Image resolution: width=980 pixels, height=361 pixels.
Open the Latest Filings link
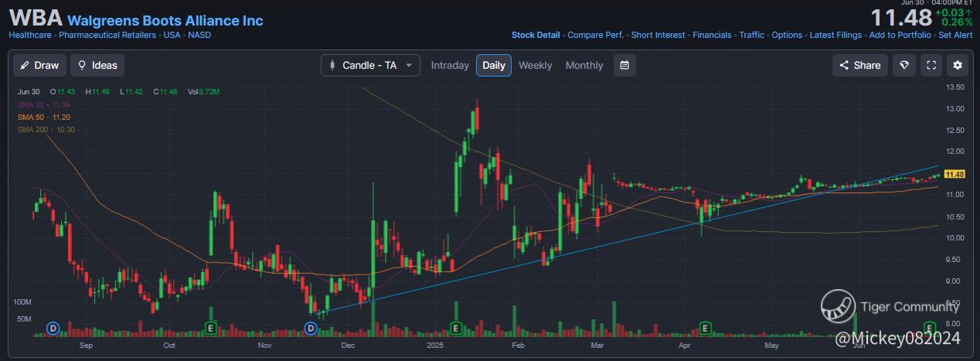[835, 35]
